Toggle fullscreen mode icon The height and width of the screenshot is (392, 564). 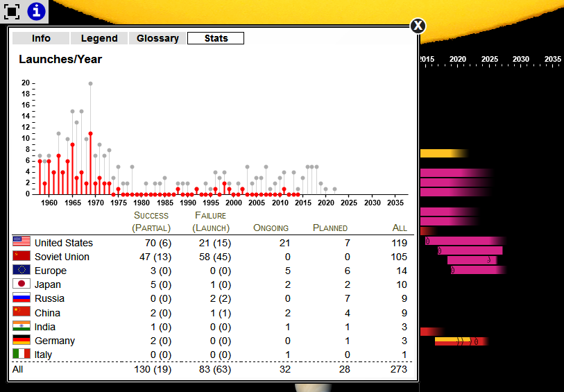click(x=12, y=11)
